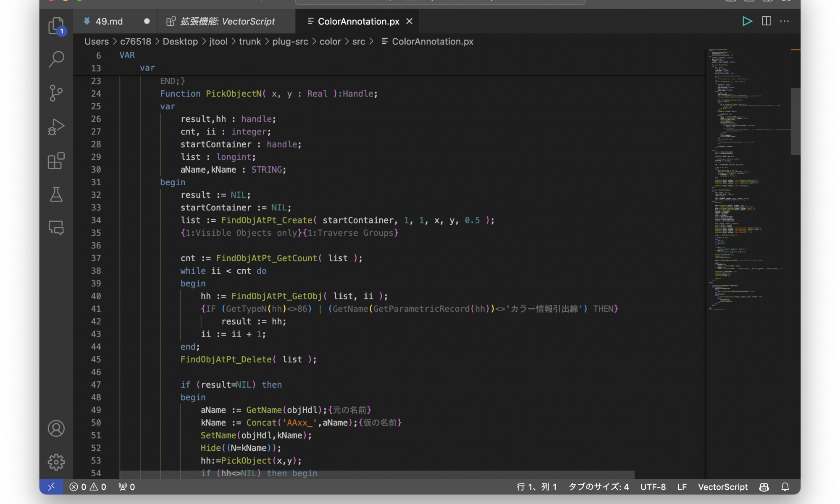Image resolution: width=840 pixels, height=504 pixels.
Task: Open notifications bell in status bar
Action: 785,487
